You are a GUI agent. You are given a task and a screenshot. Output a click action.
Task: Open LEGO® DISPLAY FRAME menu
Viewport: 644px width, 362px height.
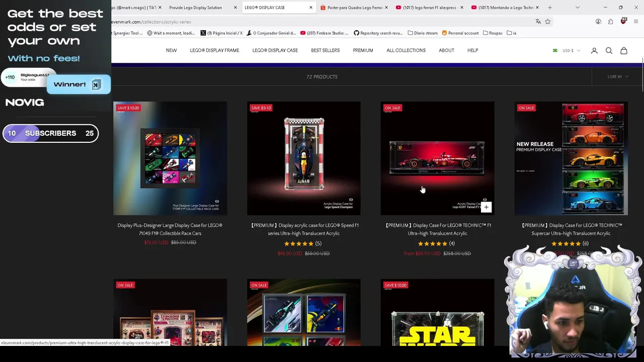[214, 50]
